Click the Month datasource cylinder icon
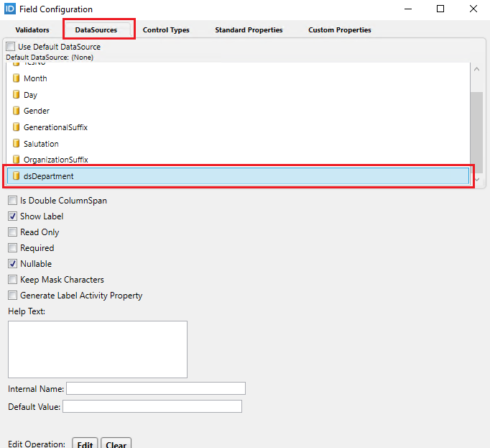490x448 pixels. [16, 78]
